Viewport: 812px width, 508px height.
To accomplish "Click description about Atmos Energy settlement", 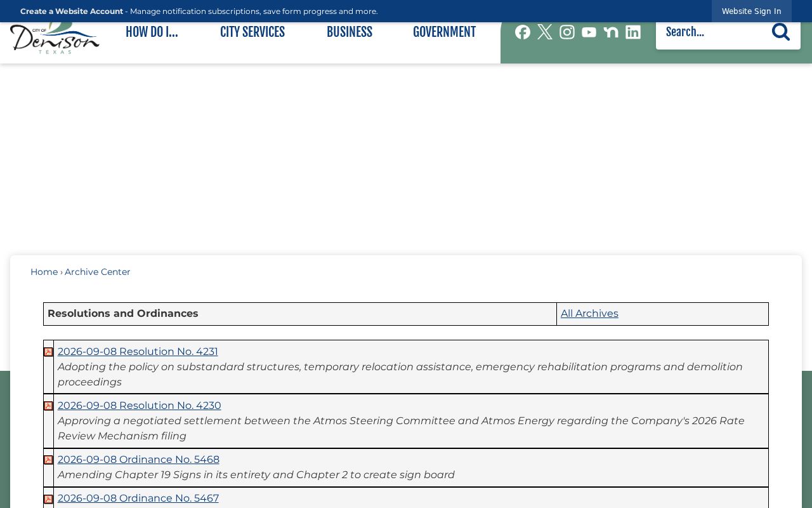I will pos(401,429).
